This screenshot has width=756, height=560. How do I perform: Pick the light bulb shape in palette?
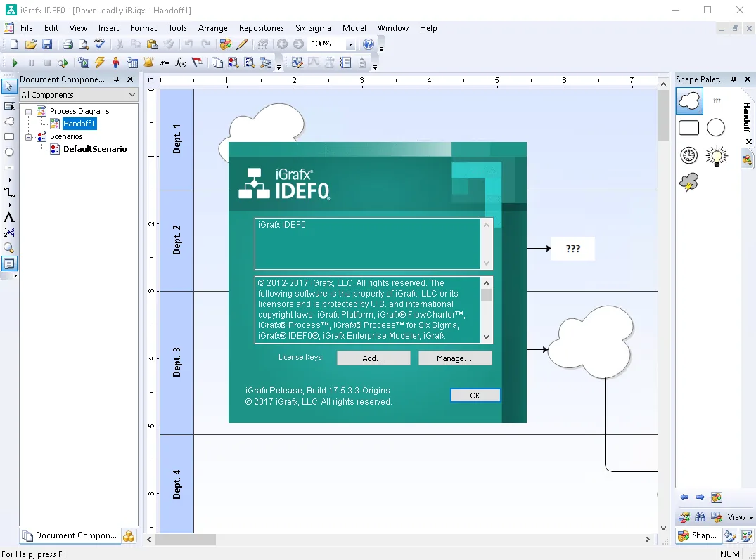click(716, 155)
